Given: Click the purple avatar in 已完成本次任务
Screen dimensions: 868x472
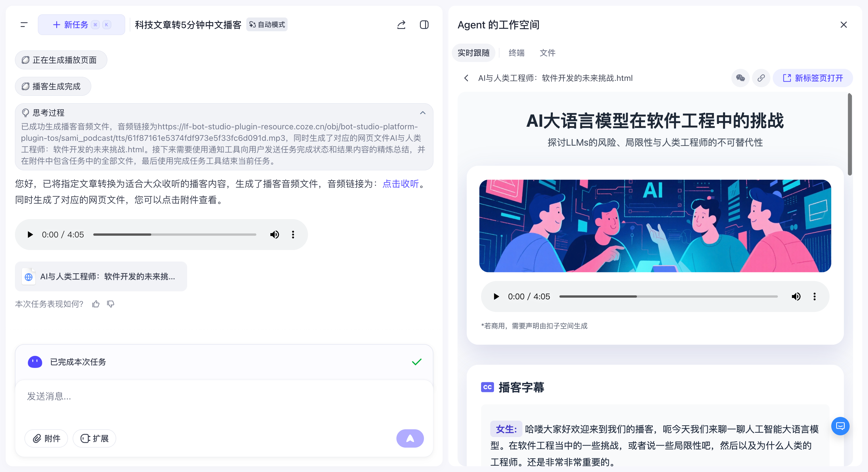Looking at the screenshot, I should tap(35, 362).
